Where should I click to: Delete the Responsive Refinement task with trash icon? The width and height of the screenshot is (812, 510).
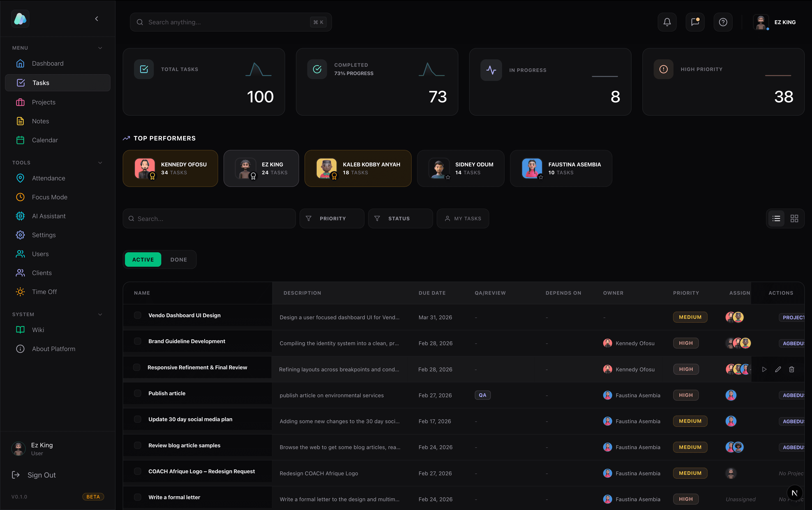coord(791,369)
